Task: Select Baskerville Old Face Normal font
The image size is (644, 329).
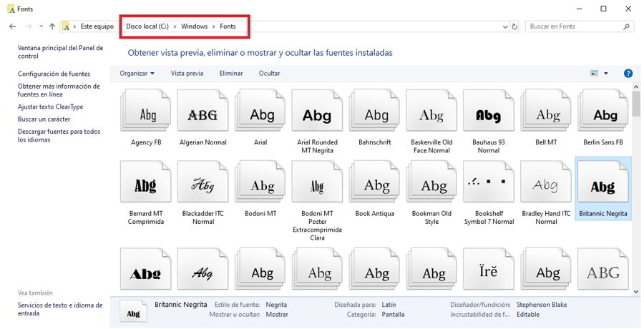Action: click(x=431, y=110)
